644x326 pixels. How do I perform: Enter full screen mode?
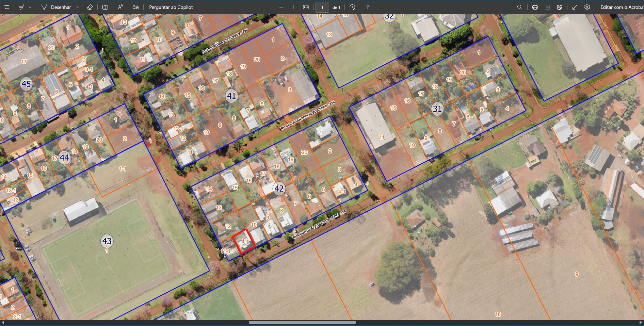[575, 7]
